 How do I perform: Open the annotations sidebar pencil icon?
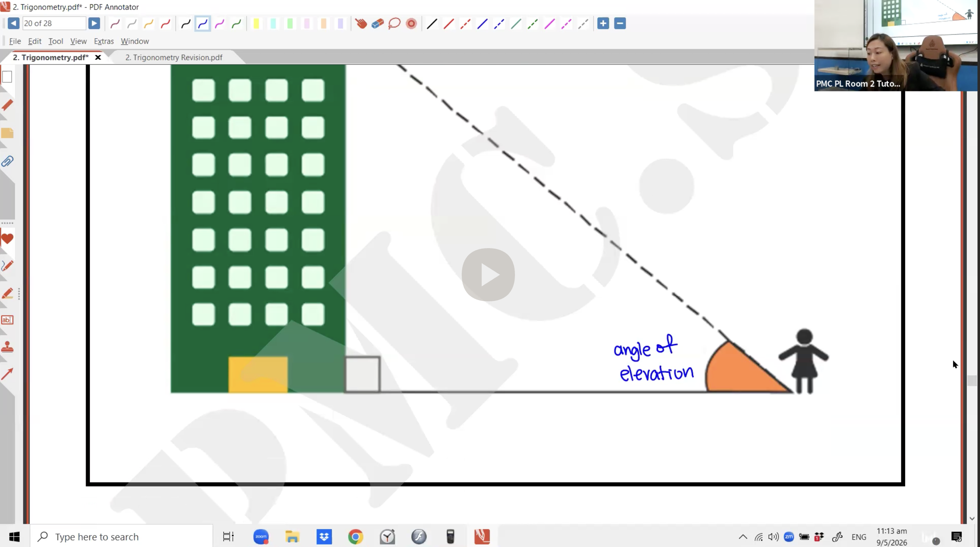coord(7,105)
